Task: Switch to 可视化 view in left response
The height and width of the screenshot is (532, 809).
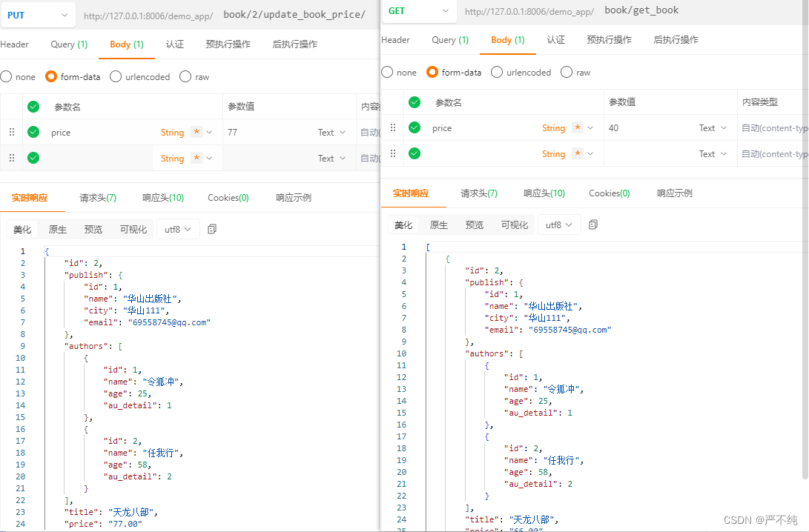Action: click(133, 230)
